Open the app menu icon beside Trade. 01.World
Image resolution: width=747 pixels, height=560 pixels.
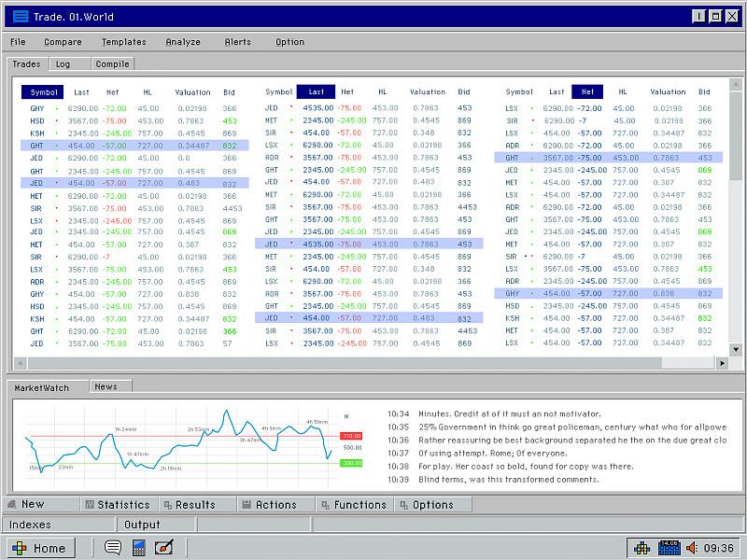(x=21, y=17)
